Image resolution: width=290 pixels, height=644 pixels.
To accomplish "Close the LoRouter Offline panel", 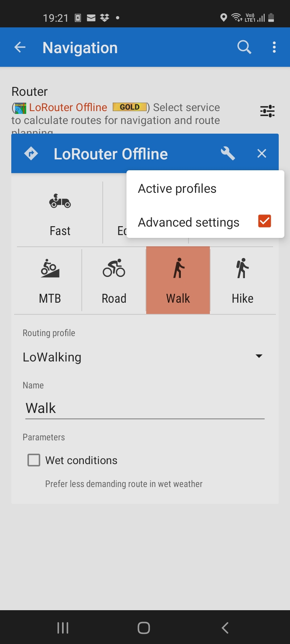I will point(262,153).
